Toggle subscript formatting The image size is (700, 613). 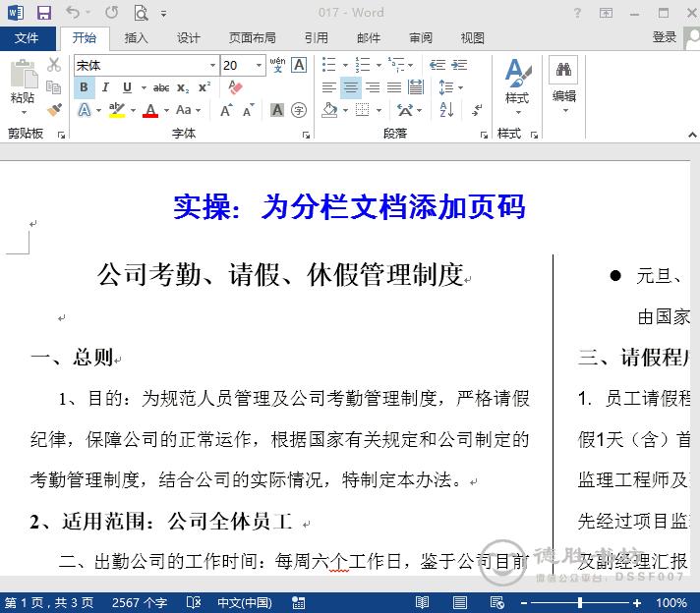[183, 87]
